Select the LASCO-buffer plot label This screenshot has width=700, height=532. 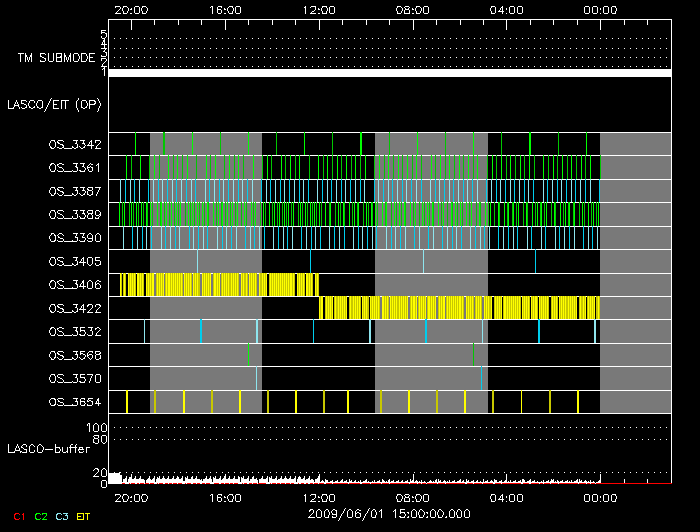point(48,448)
